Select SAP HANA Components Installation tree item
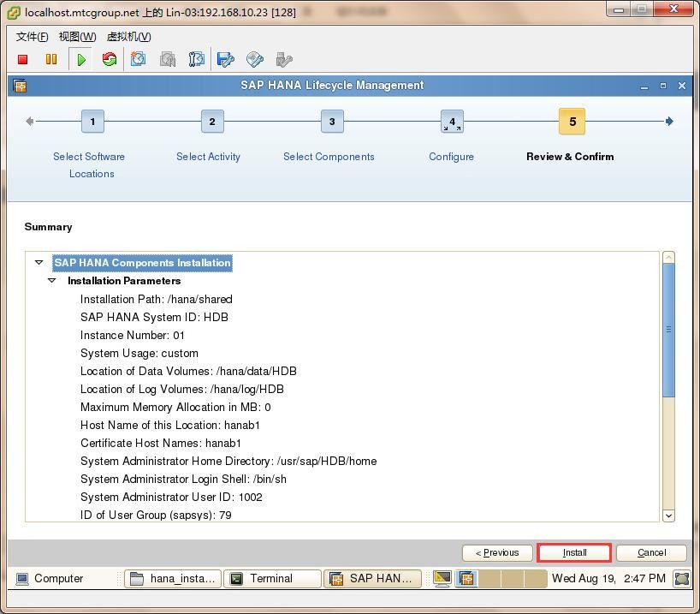700x614 pixels. click(142, 263)
